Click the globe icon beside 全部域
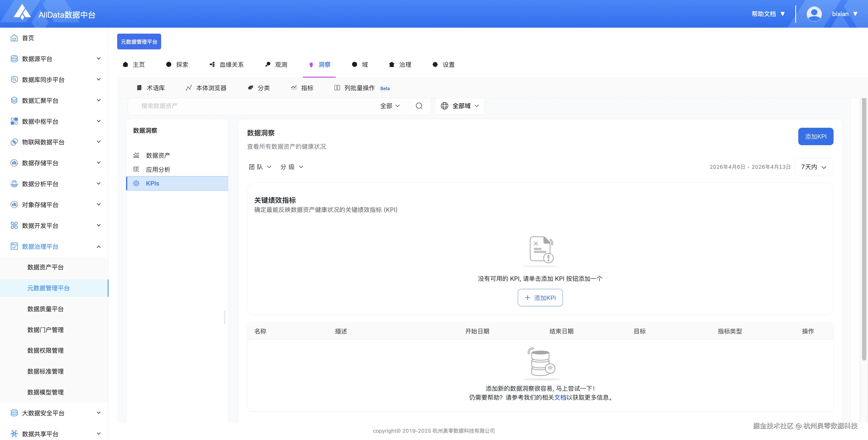The width and height of the screenshot is (868, 440). (x=445, y=106)
